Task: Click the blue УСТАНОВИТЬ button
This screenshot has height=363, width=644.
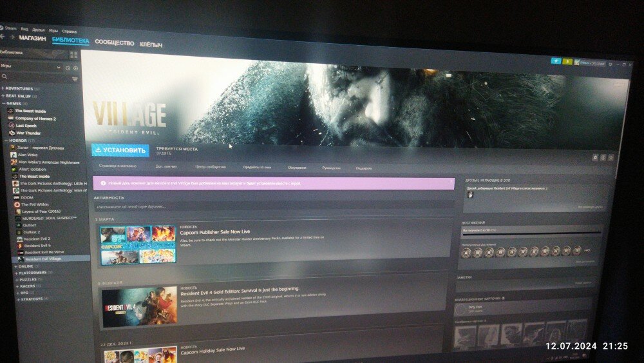Action: point(120,150)
